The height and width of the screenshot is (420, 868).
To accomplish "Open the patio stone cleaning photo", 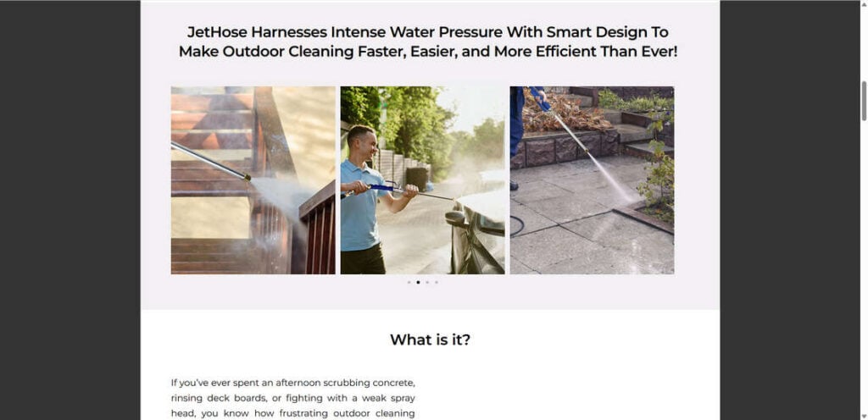I will pyautogui.click(x=592, y=180).
